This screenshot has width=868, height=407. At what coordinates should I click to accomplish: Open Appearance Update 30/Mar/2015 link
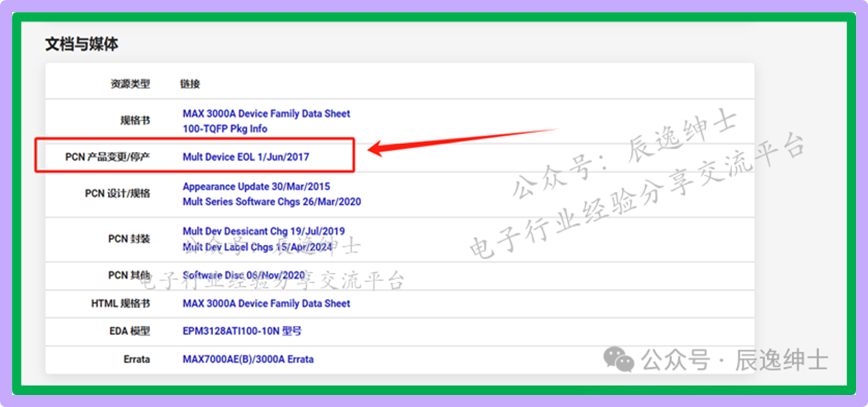pyautogui.click(x=256, y=186)
